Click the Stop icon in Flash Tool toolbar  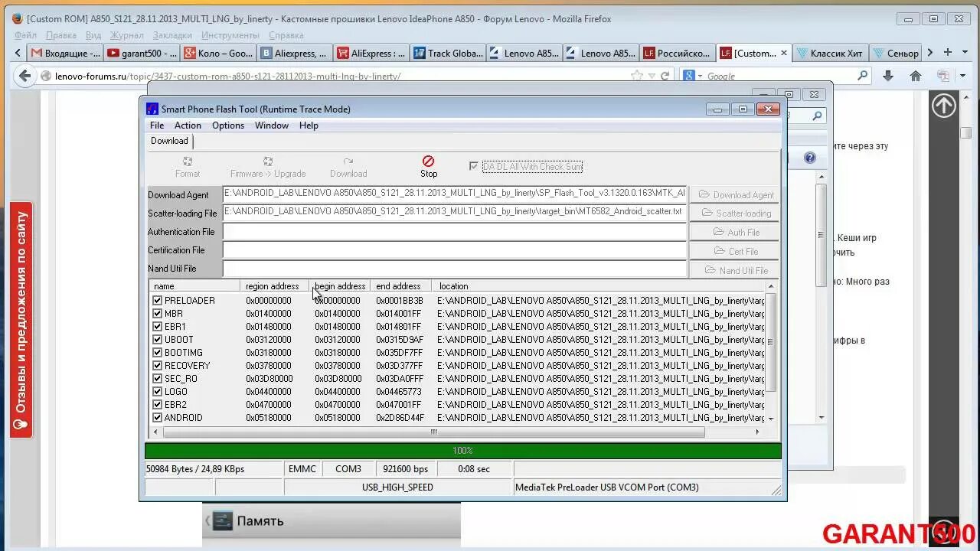[x=428, y=161]
